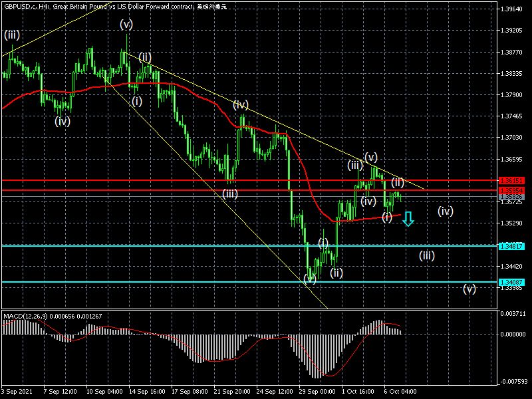The height and width of the screenshot is (399, 532).
Task: Select the projected (iii) label at far right
Action: [427, 255]
